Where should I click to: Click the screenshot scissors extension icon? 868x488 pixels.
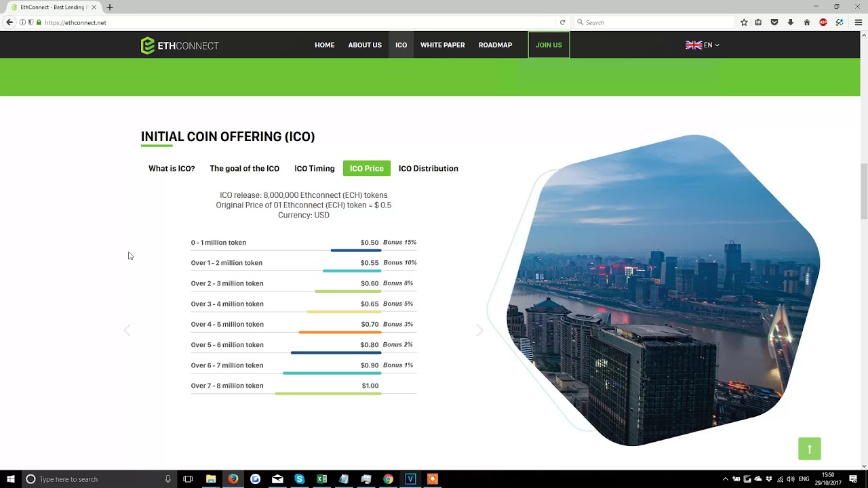pyautogui.click(x=840, y=22)
